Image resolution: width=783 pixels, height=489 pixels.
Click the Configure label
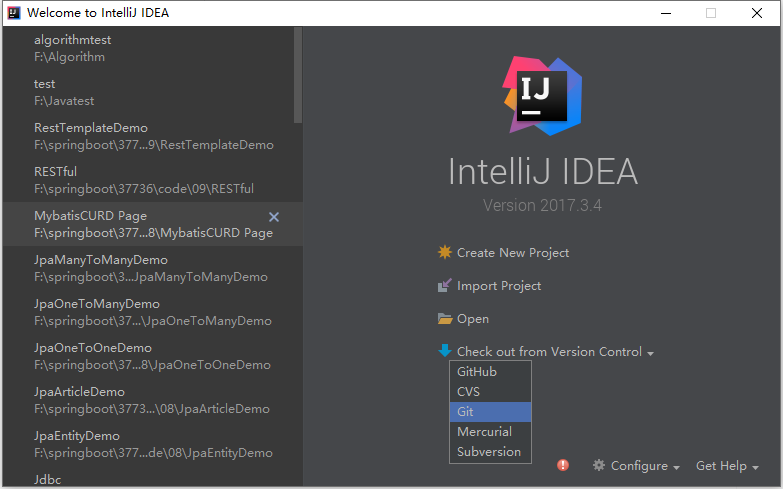[x=639, y=466]
